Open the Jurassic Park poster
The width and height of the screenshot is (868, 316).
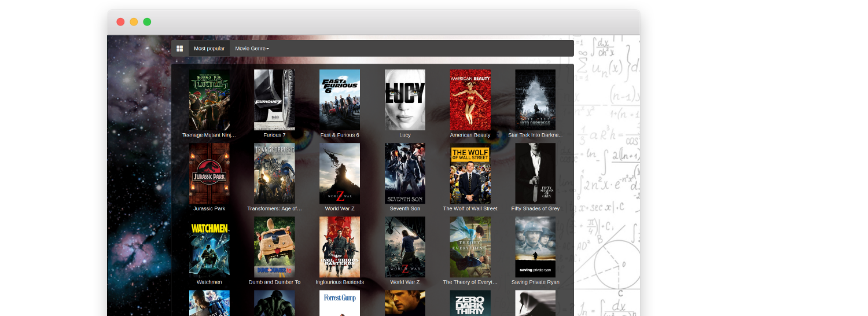(209, 174)
